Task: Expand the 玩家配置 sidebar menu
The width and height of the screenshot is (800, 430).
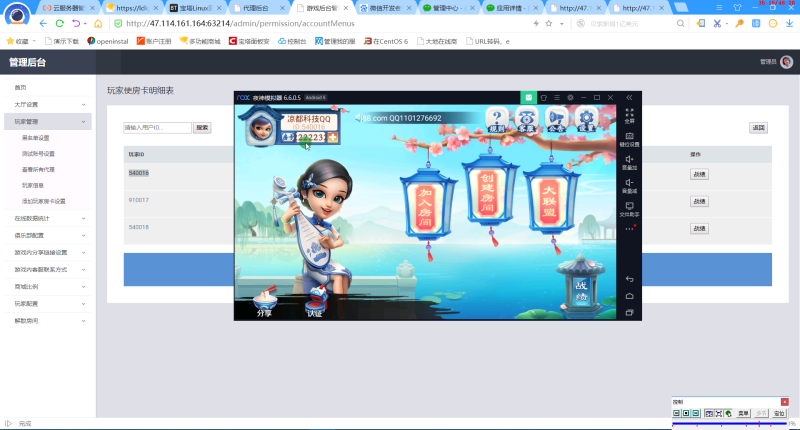Action: click(x=48, y=303)
